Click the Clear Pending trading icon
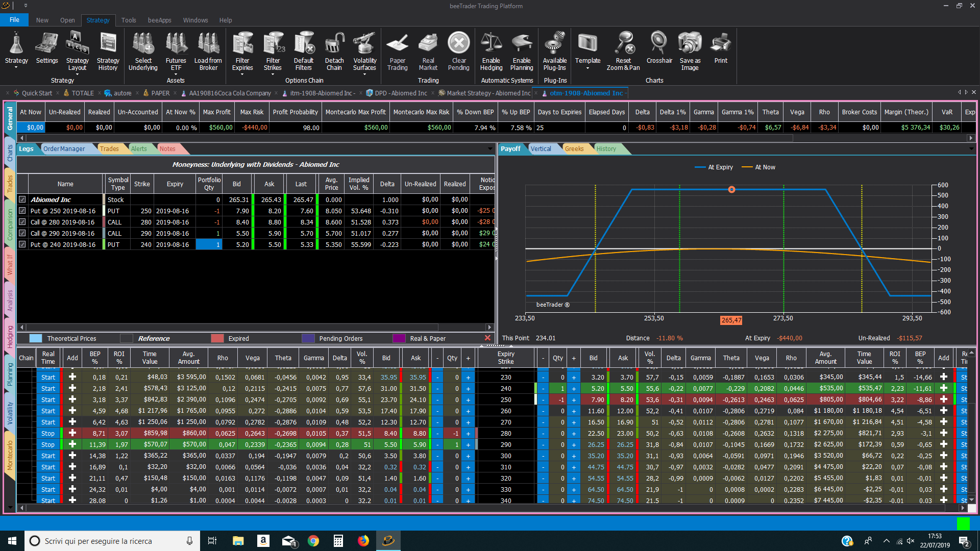 tap(458, 52)
